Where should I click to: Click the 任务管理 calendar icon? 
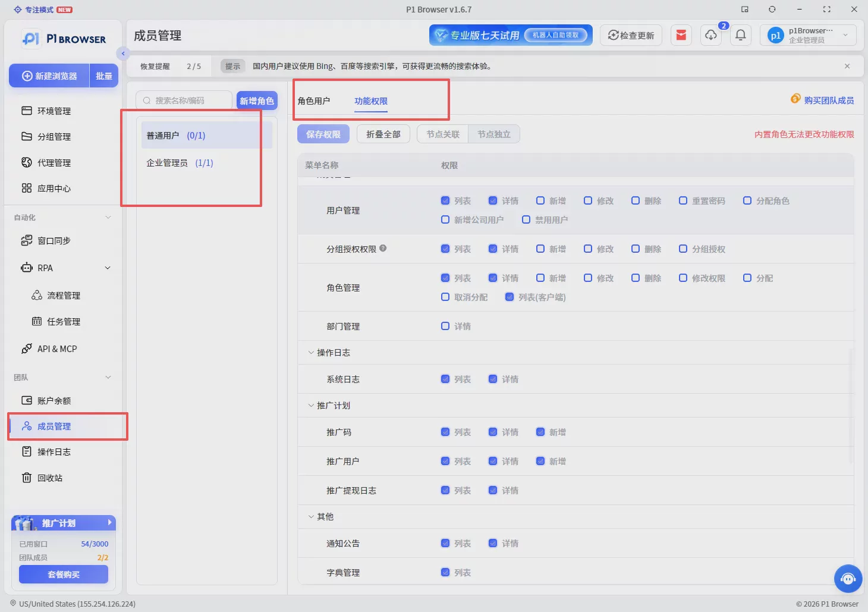click(x=37, y=321)
